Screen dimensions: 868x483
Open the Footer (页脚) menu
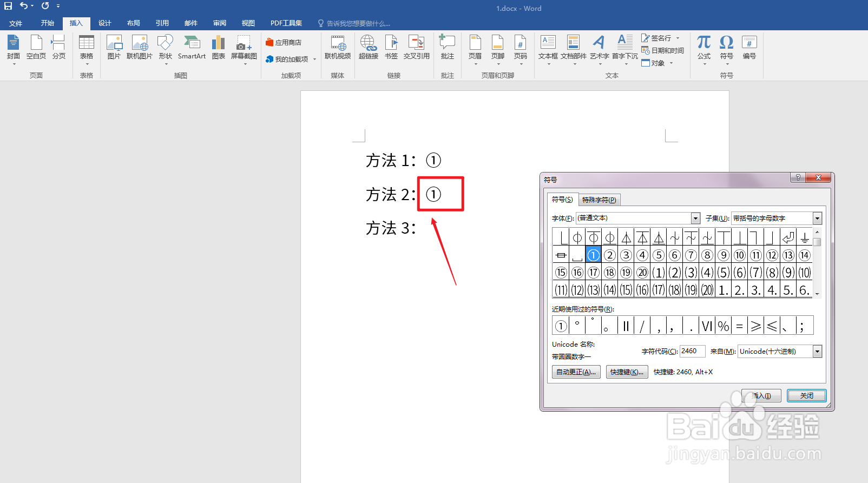(498, 50)
